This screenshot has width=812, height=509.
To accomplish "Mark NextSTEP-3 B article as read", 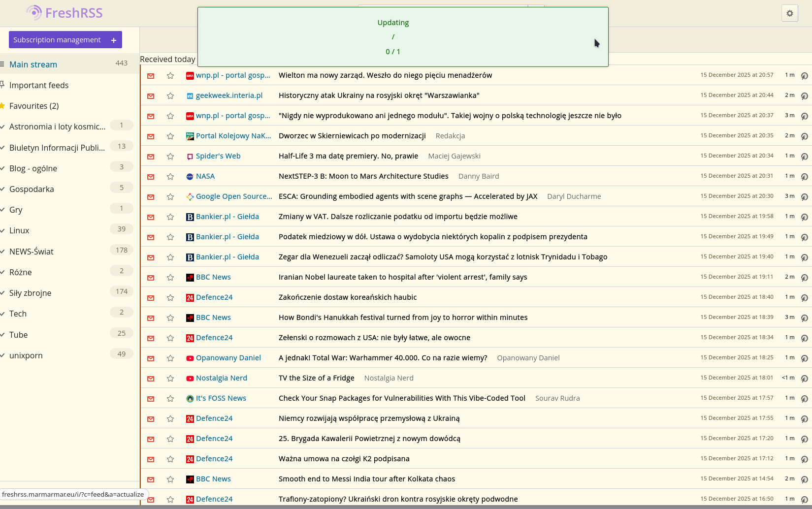I will coord(151,176).
